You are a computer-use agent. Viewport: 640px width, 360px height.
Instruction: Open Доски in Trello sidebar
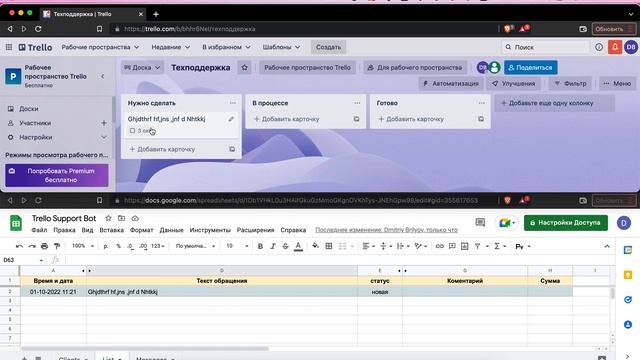tap(29, 109)
